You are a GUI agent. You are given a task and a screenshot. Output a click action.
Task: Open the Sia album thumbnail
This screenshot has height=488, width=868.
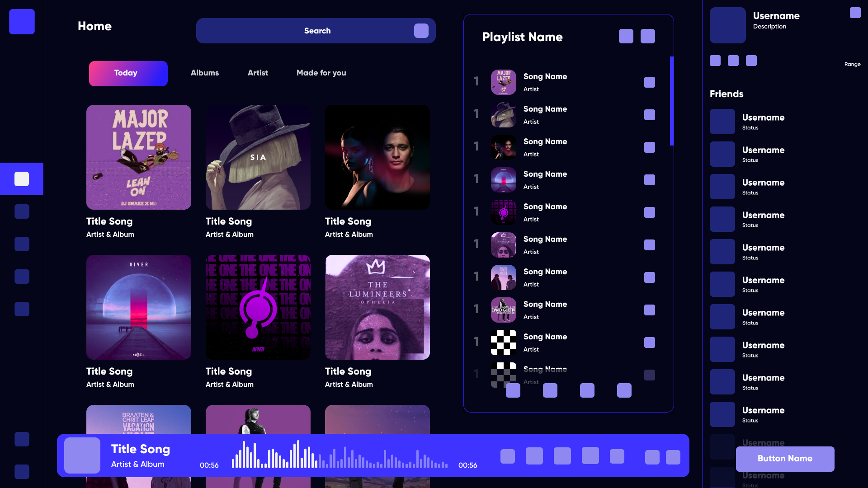tap(258, 157)
